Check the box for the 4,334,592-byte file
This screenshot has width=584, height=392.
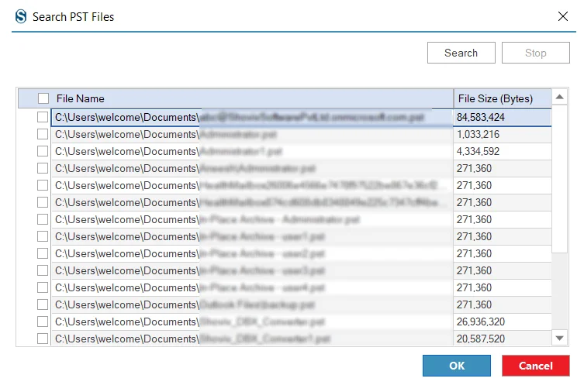[x=43, y=151]
